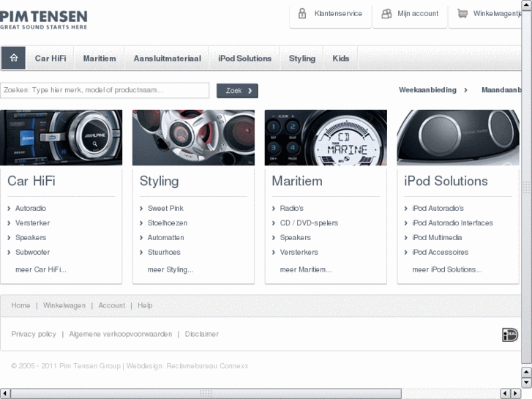Click the footer Help link
Screen dimensions: 532x399
[x=145, y=305]
